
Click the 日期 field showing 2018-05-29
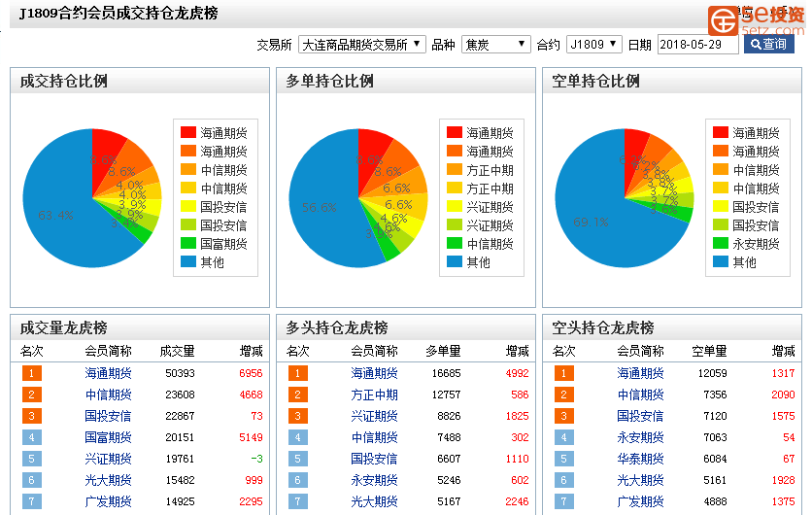pos(697,45)
